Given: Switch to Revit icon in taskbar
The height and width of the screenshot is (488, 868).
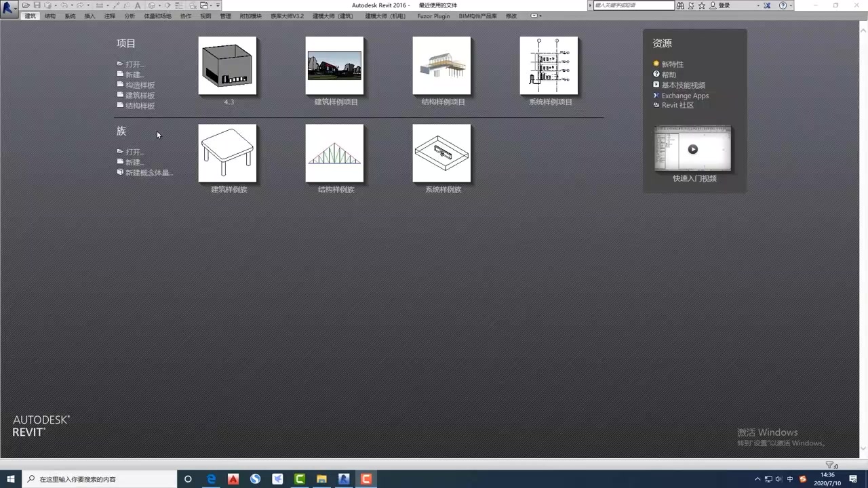Looking at the screenshot, I should [x=344, y=479].
